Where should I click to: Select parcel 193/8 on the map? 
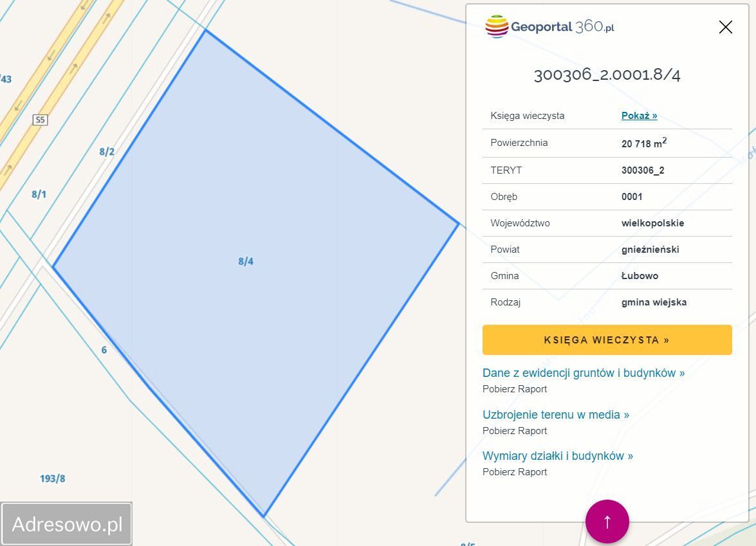[x=53, y=478]
